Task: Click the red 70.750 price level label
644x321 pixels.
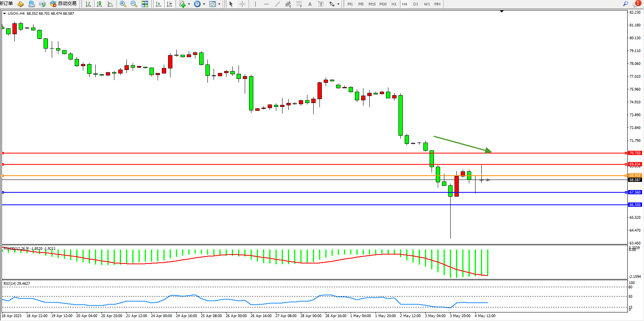Action: click(x=635, y=153)
